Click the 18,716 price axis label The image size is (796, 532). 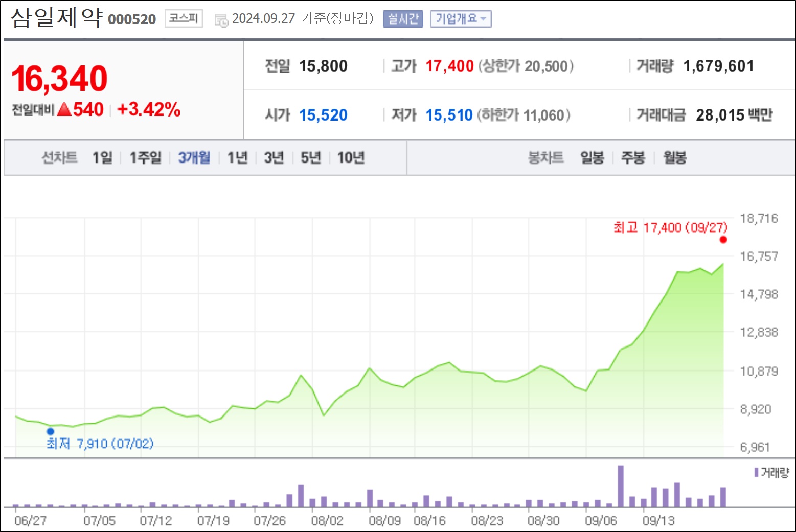point(759,219)
